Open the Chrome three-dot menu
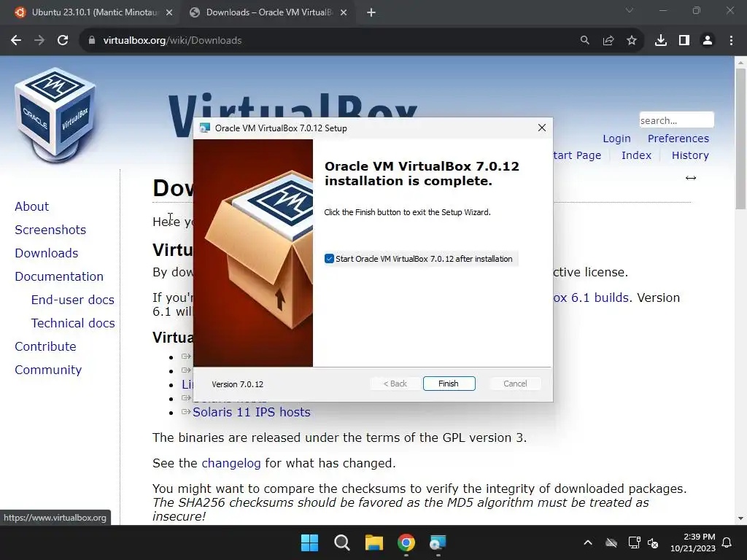747x560 pixels. pos(731,41)
